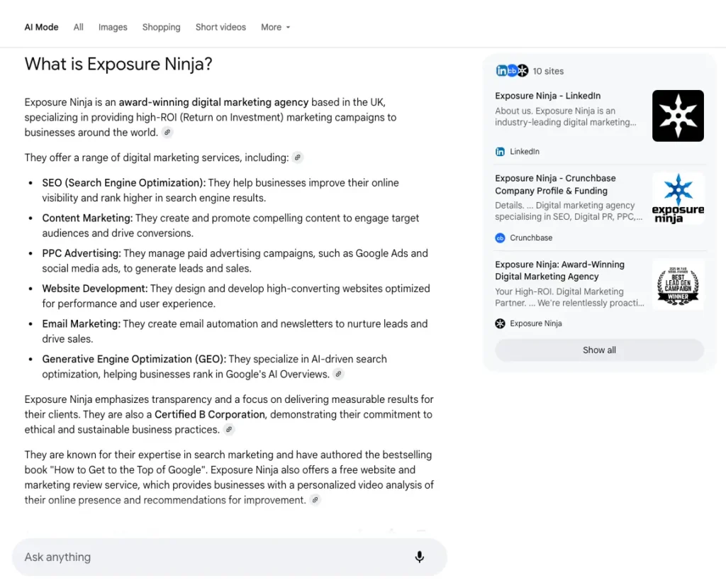
Task: Click the black ninja star LinkedIn thumbnail
Action: (678, 116)
